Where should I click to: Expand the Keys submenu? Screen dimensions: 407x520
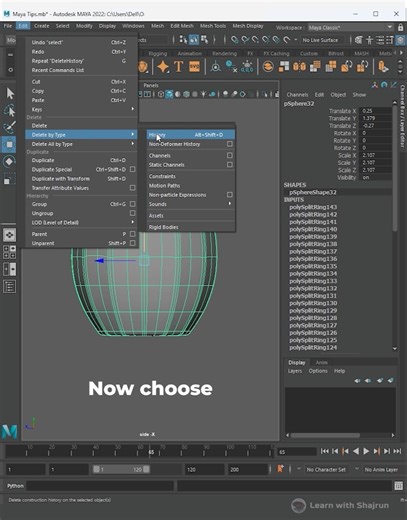[81, 109]
